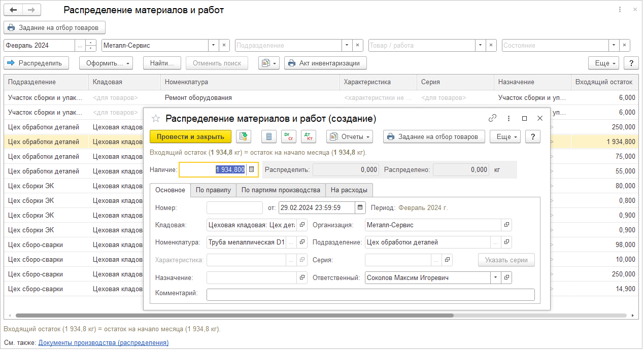Viewport: 644px width, 351px height.
Task: Open the calendar picker for document date
Action: (x=360, y=207)
